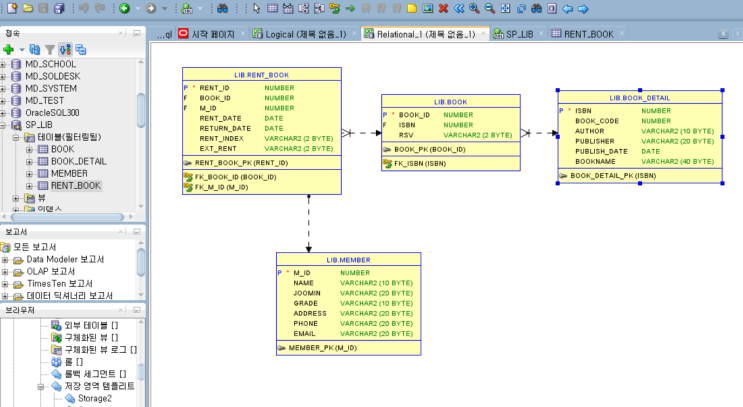Collapse the 테이블(필터링됨) folder
This screenshot has width=743, height=407.
click(16, 137)
